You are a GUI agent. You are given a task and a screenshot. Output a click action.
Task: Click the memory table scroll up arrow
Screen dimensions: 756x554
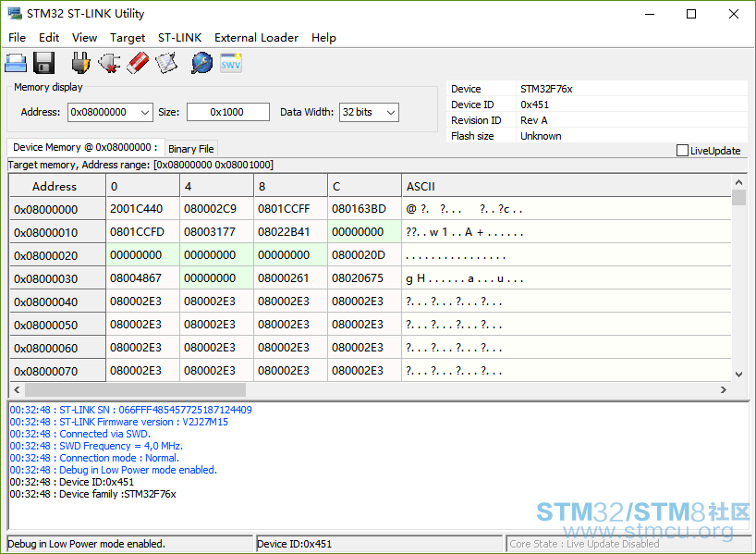coord(738,182)
